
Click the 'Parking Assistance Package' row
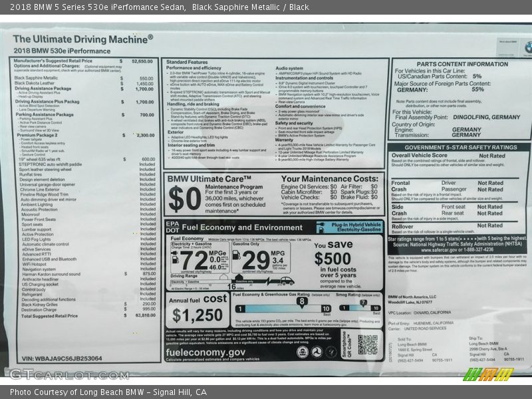85,114
